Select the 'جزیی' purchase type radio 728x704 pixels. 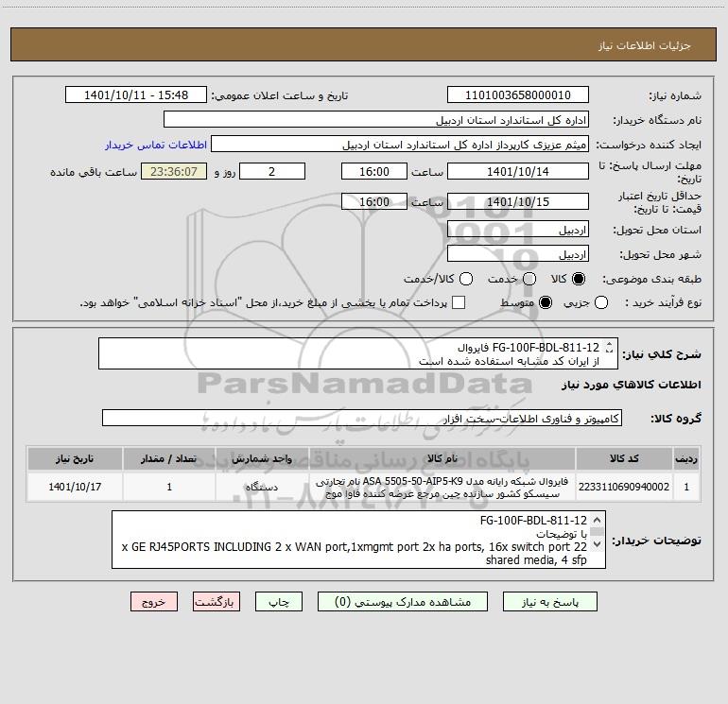[601, 302]
